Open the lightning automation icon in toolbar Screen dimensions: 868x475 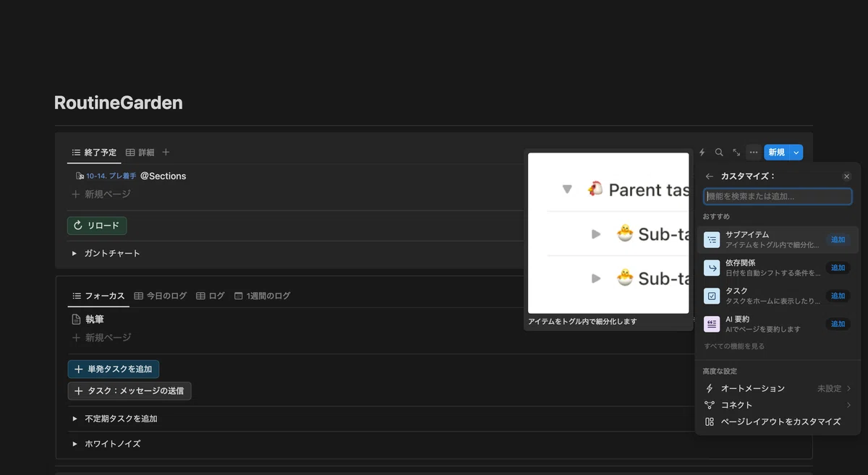pyautogui.click(x=702, y=153)
